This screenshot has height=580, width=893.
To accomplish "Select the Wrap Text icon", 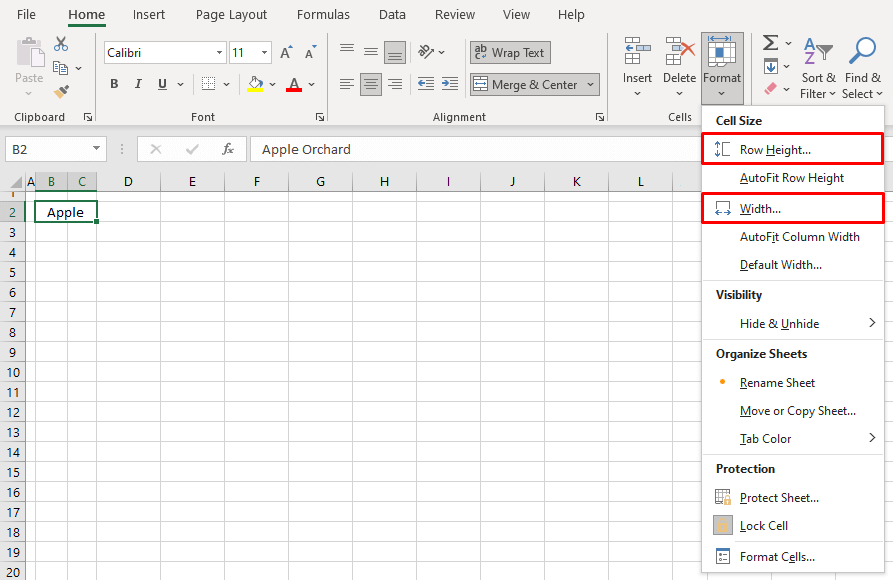I will (x=510, y=52).
